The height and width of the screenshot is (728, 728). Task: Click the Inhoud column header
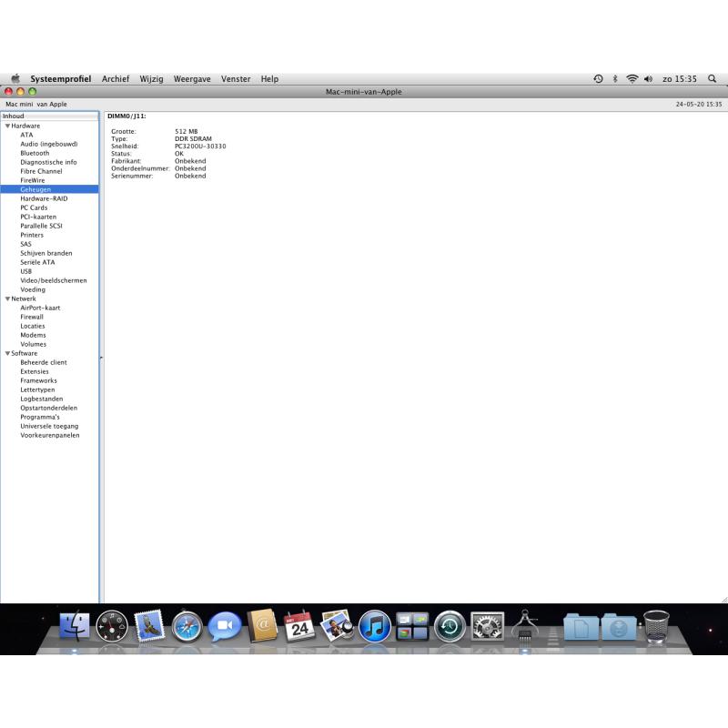[50, 116]
